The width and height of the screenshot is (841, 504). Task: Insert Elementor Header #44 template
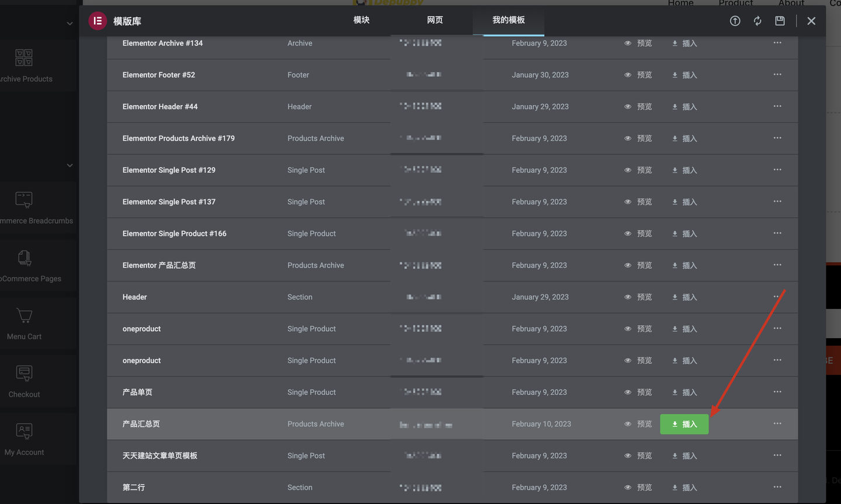pyautogui.click(x=684, y=107)
